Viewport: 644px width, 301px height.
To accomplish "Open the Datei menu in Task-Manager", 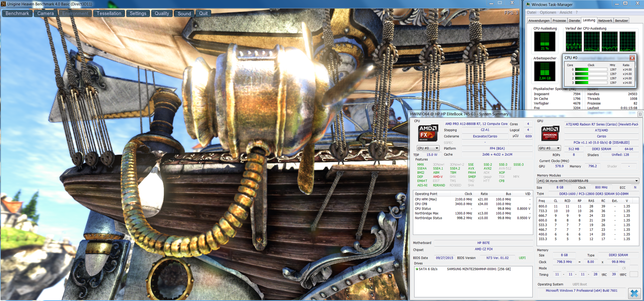I will 531,12.
